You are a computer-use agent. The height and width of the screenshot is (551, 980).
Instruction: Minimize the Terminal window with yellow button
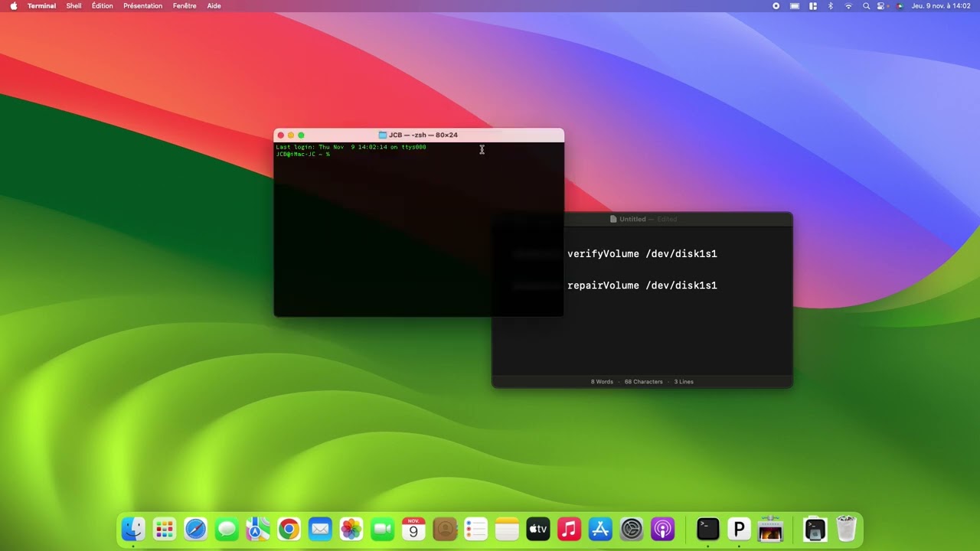click(x=291, y=135)
